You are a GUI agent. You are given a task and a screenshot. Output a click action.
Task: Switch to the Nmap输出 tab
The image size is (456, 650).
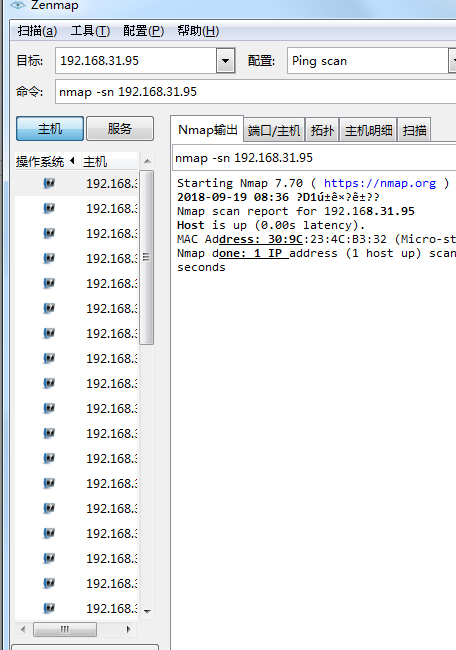(207, 130)
